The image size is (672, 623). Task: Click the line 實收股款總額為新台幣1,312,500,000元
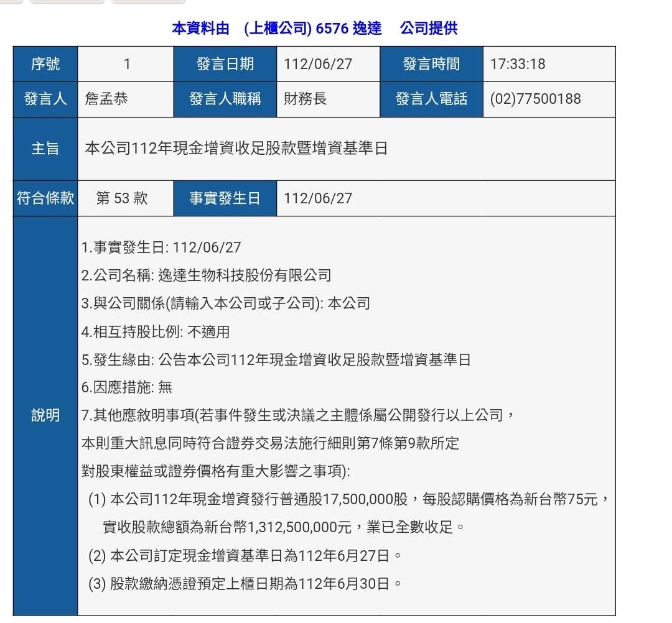283,527
